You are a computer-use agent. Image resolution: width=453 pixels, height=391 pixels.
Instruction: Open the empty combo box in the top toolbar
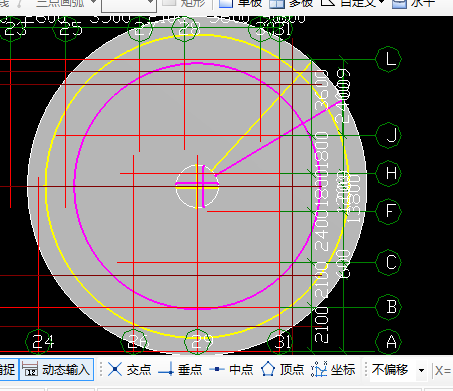(129, 5)
